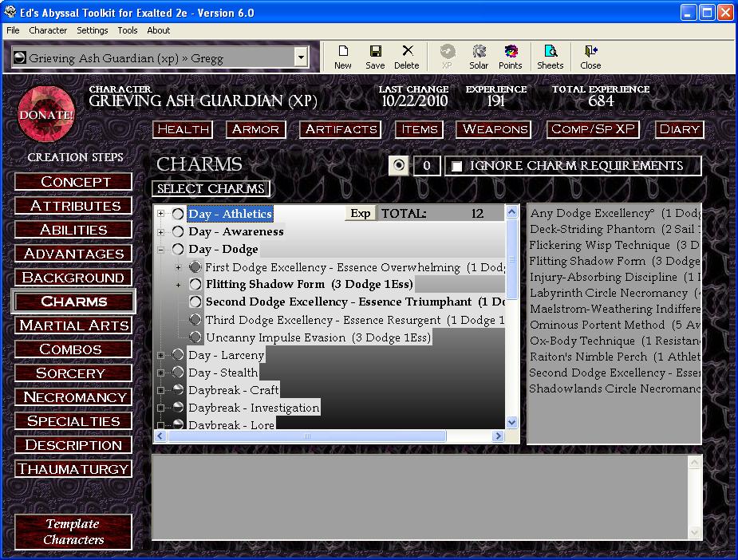Save the character with the floppy icon
738x560 pixels.
click(x=375, y=57)
